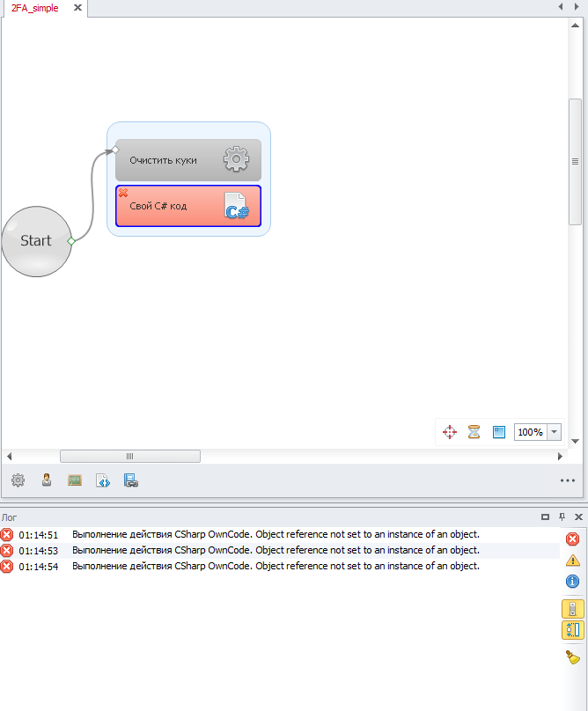Viewport: 588px width, 711px height.
Task: Click the blue minimap window icon
Action: pos(498,432)
